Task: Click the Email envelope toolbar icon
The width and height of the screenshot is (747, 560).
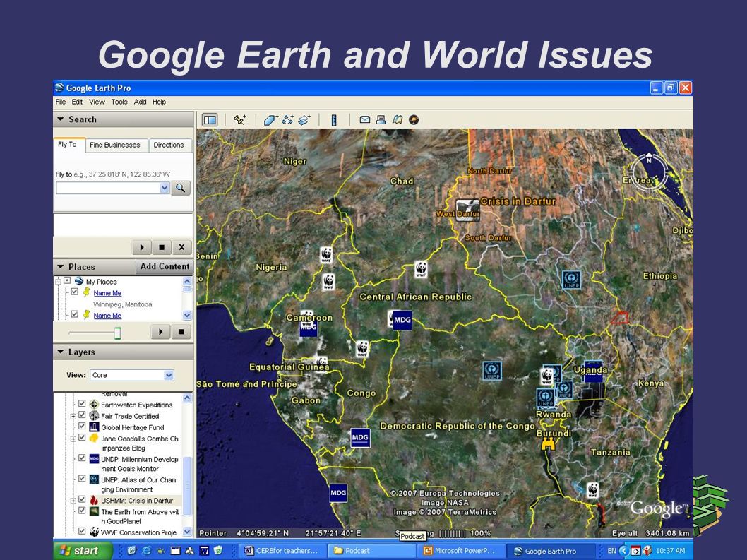Action: [365, 119]
